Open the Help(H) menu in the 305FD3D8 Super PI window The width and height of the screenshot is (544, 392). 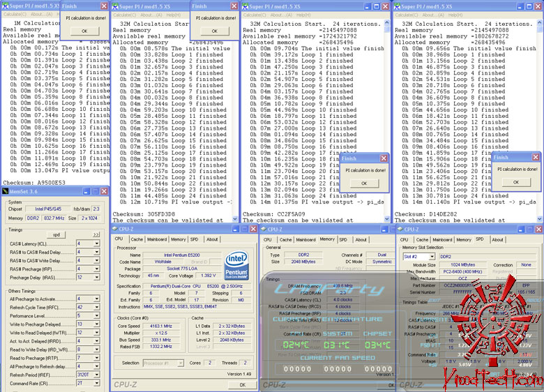coord(174,15)
